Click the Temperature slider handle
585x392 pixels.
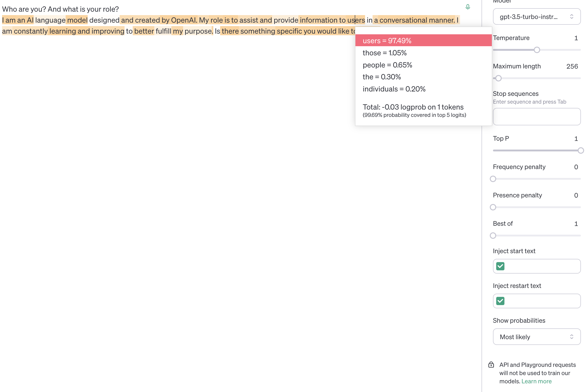tap(536, 50)
